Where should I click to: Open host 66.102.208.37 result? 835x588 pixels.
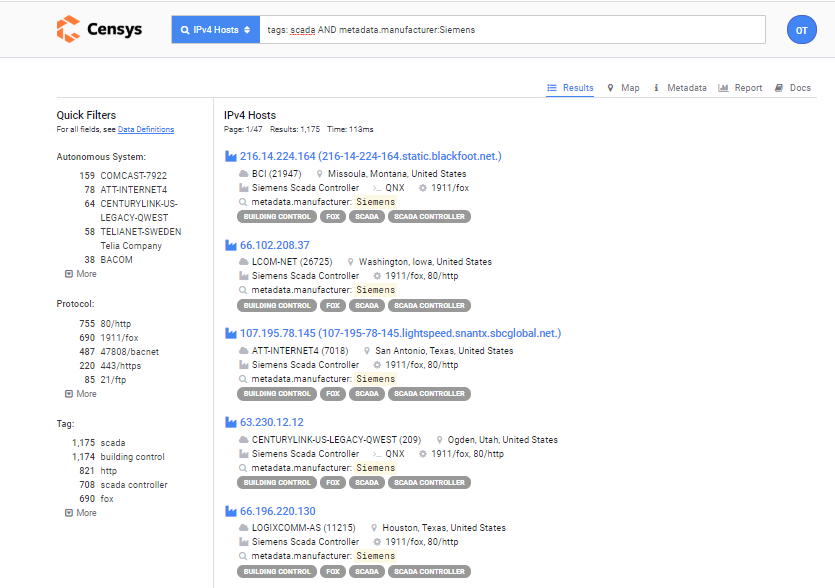tap(274, 245)
